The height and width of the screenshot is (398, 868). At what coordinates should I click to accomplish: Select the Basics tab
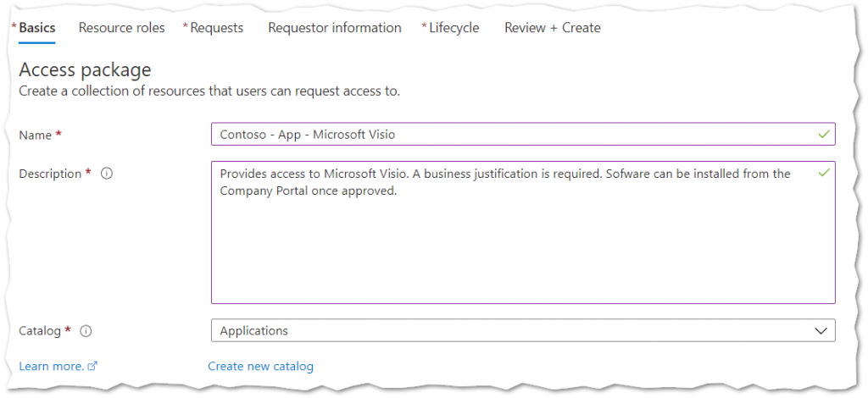[x=34, y=28]
